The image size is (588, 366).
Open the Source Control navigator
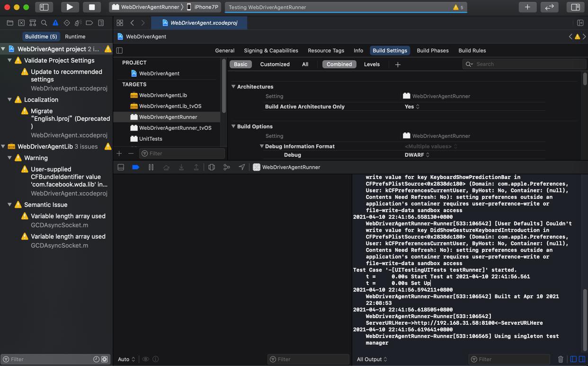point(21,23)
